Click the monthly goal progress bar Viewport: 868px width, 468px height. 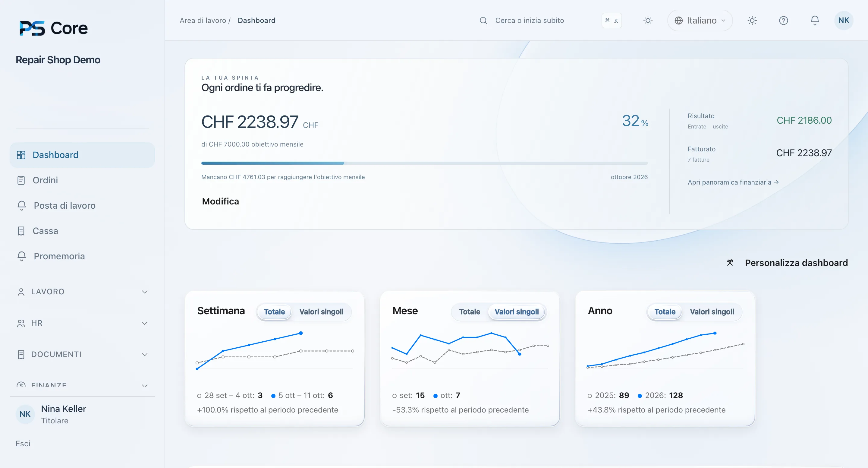[424, 163]
